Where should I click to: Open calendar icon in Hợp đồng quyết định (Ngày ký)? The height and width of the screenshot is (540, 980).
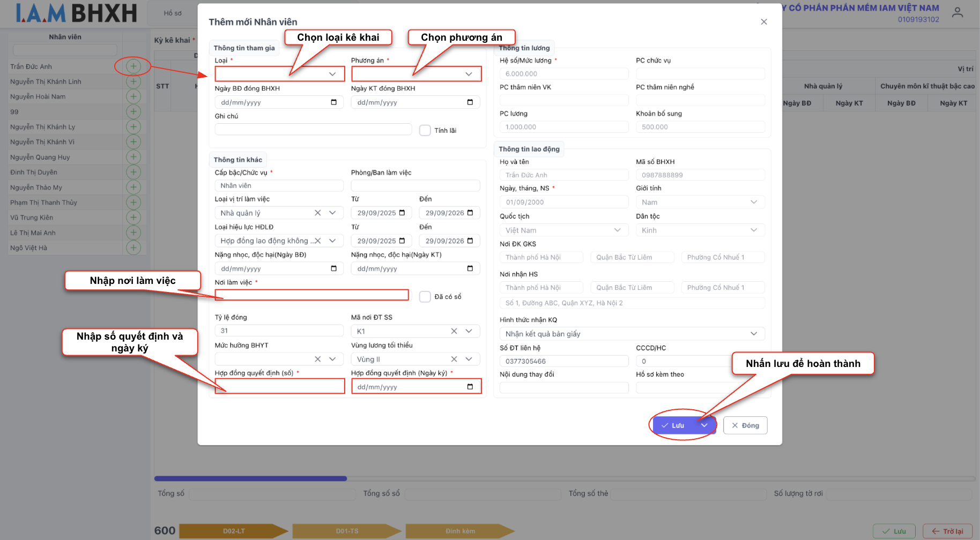coord(470,387)
